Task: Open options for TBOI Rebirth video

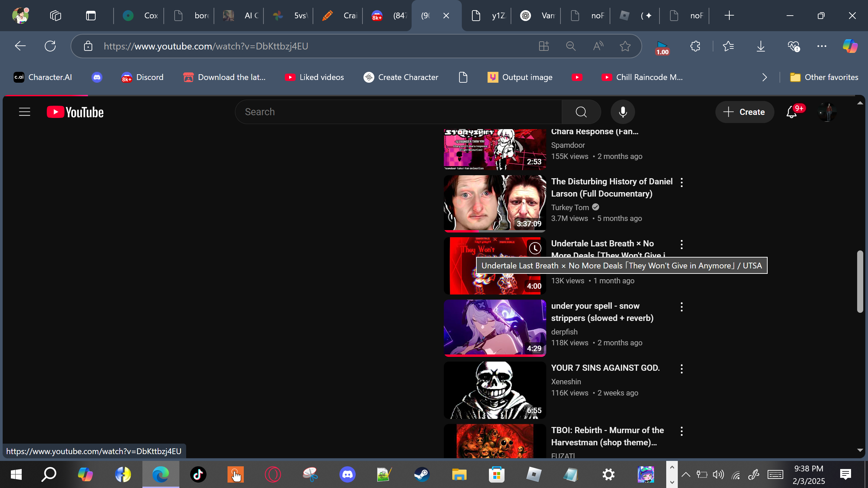Action: (682, 431)
